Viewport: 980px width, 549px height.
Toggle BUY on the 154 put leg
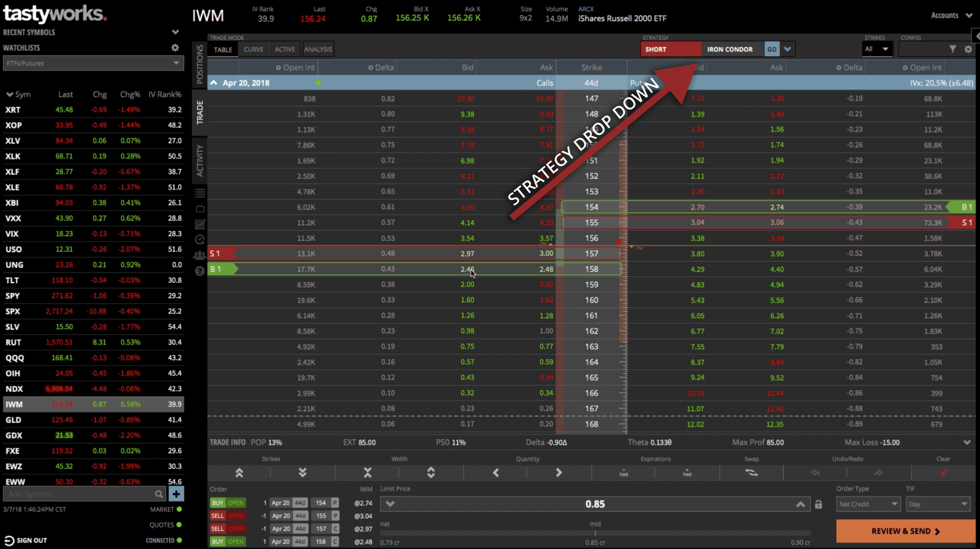tap(217, 503)
